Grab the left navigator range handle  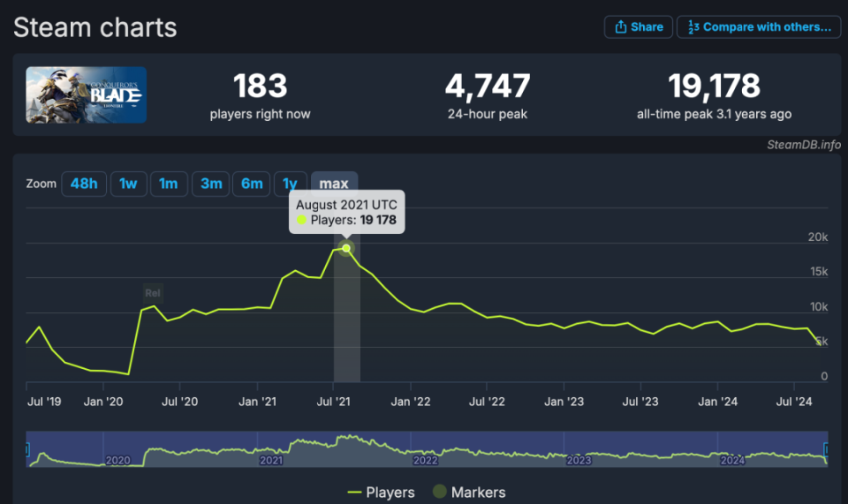27,449
